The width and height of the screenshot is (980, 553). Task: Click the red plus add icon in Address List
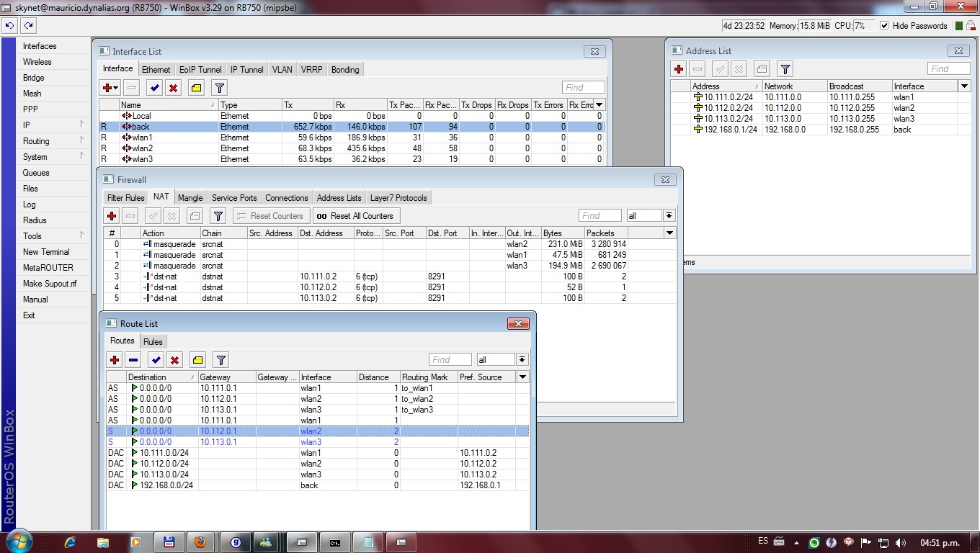pos(679,69)
